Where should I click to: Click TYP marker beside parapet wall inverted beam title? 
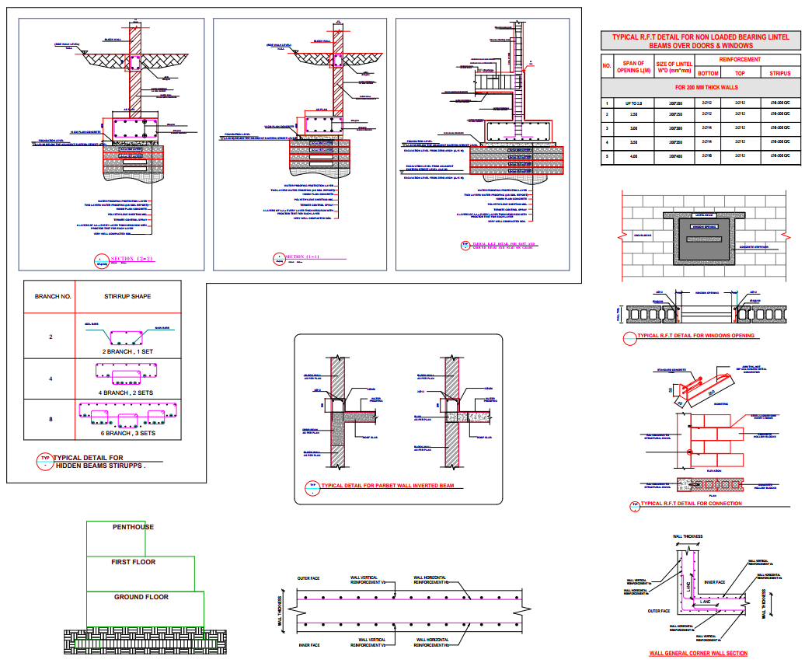[x=312, y=488]
